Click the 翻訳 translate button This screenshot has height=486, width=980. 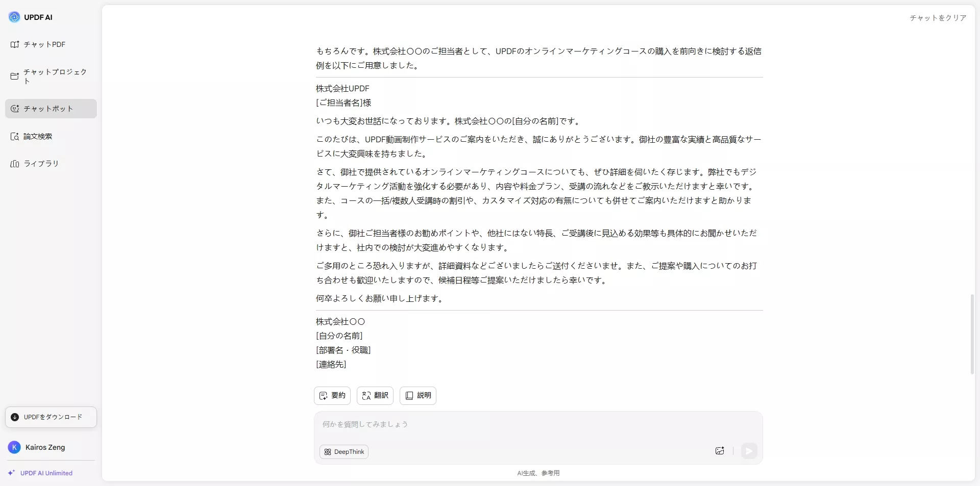point(375,396)
